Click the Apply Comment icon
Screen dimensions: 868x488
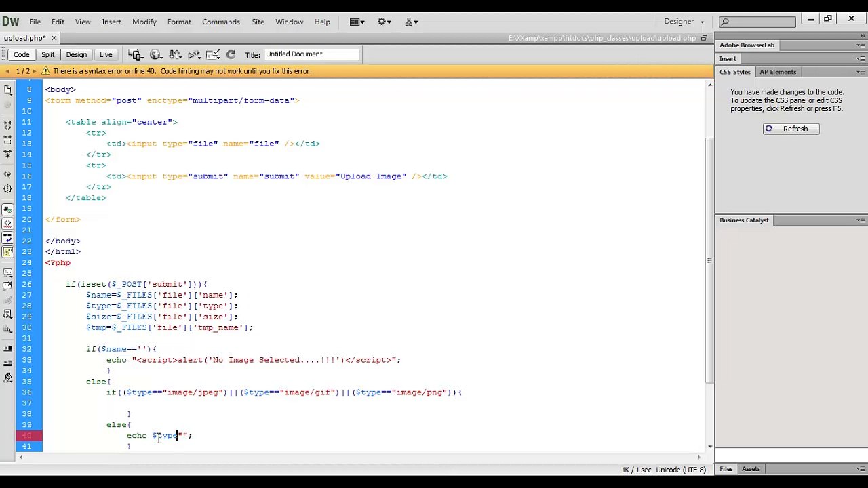click(8, 272)
